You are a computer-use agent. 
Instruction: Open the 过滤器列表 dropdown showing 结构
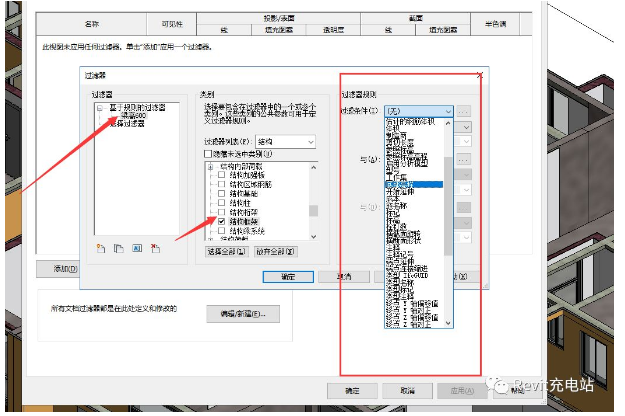coord(285,141)
